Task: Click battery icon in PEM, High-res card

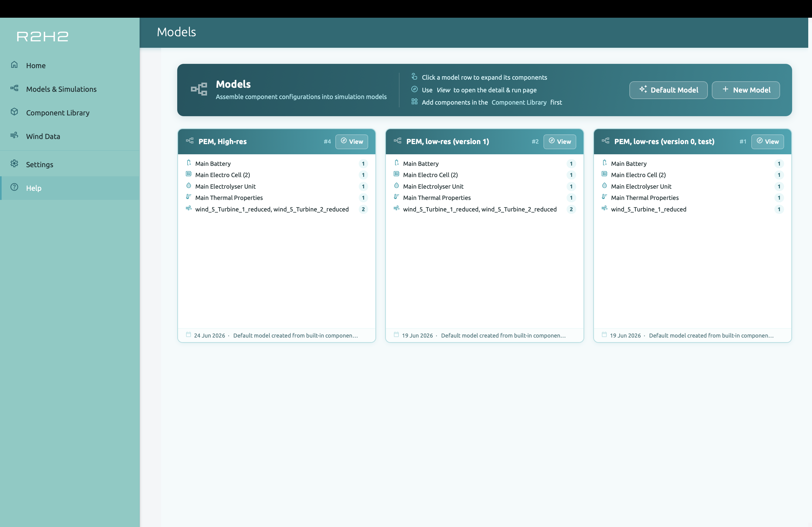Action: point(189,163)
